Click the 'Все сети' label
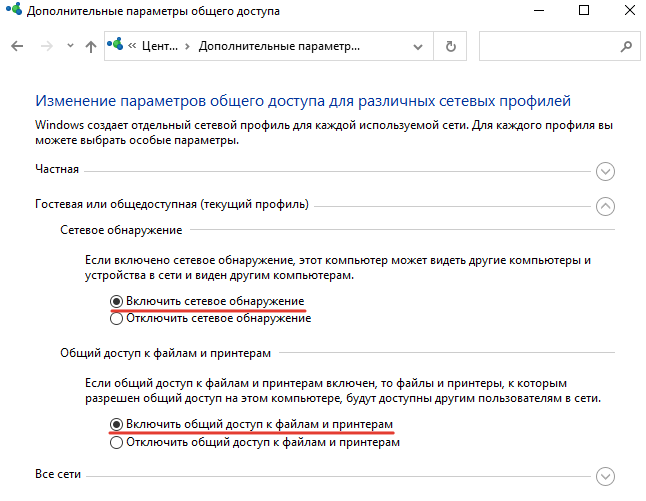Viewport: 646px width, 501px height. tap(58, 474)
